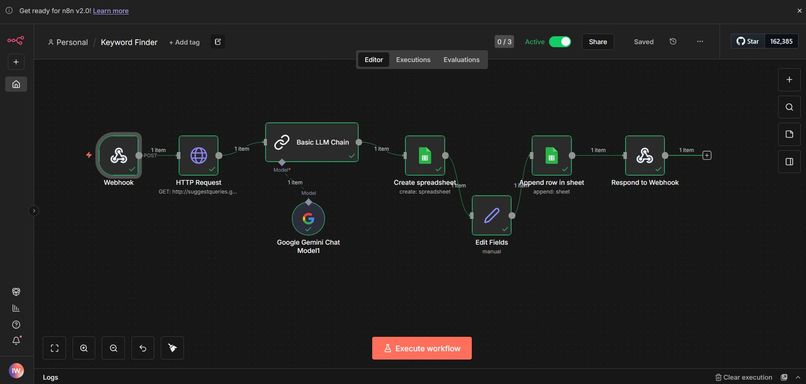This screenshot has width=806, height=384.
Task: Zoom out on the workflow canvas
Action: pos(114,348)
